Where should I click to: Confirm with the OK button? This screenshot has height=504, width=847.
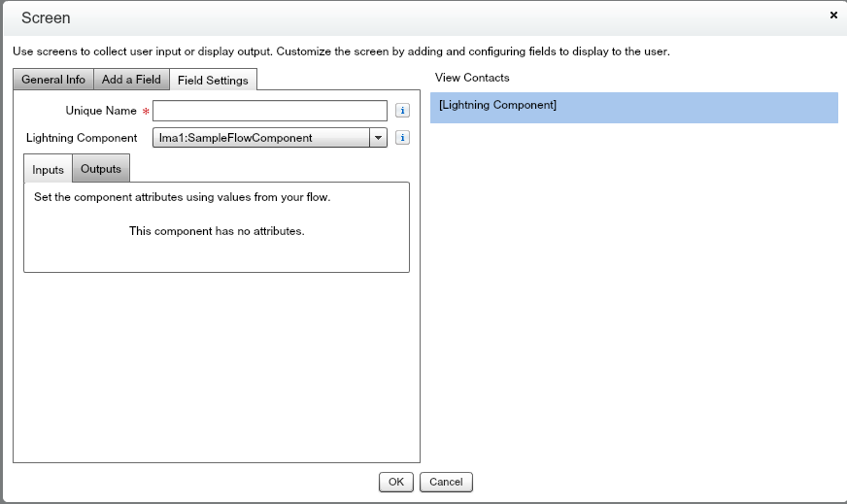396,482
